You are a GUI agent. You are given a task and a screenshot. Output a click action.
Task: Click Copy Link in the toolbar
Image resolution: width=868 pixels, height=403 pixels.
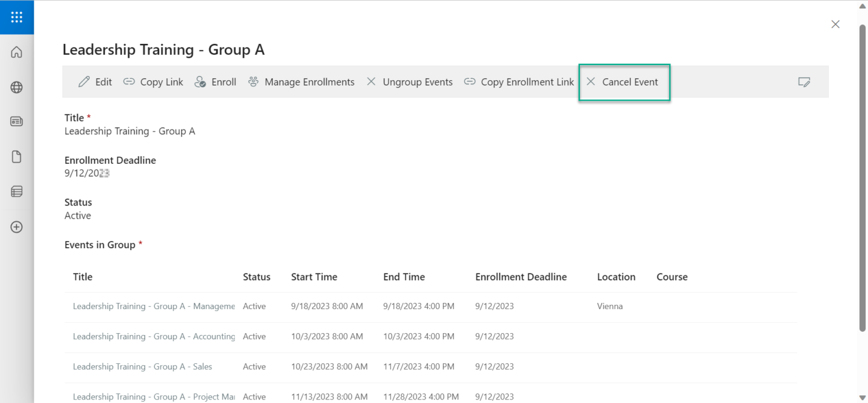pos(153,82)
